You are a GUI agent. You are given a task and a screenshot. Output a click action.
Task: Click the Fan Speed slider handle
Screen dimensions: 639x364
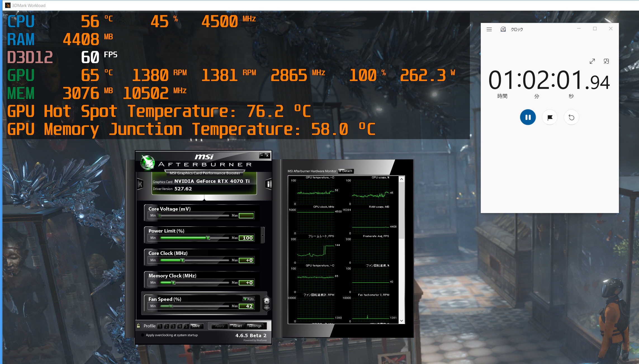[171, 306]
